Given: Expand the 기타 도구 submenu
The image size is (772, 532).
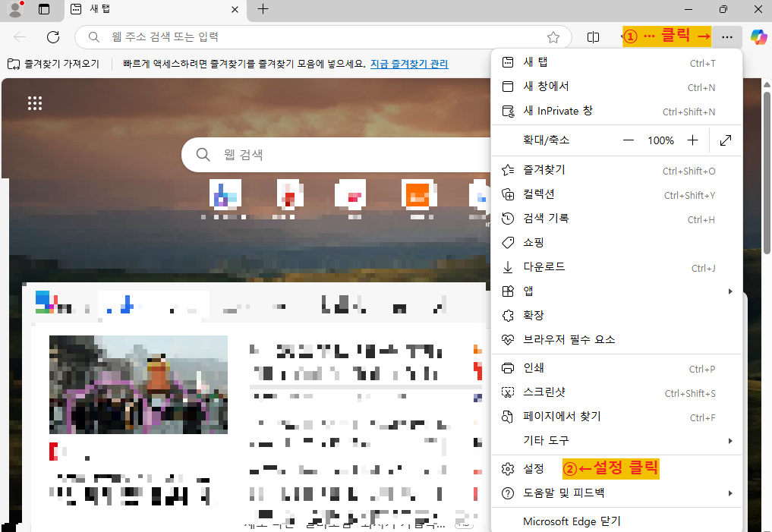Looking at the screenshot, I should tap(616, 441).
